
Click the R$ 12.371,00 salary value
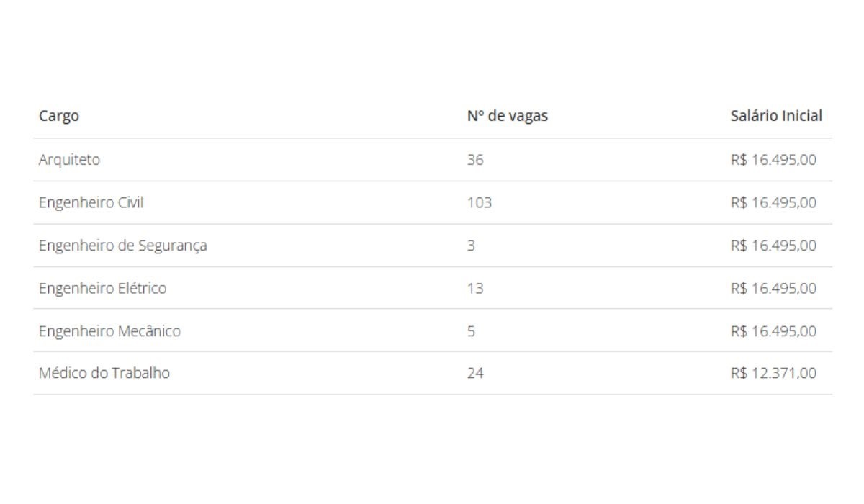(x=773, y=373)
